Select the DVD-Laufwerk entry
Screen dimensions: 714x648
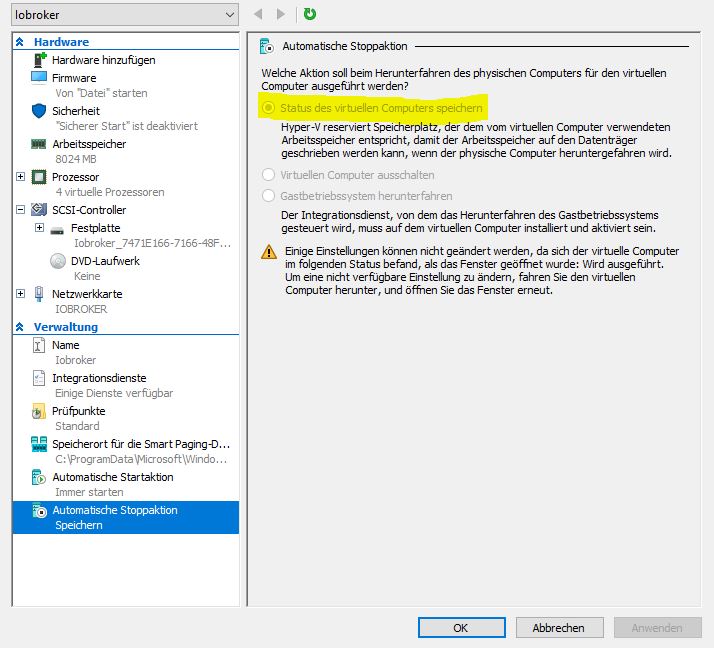(x=105, y=261)
